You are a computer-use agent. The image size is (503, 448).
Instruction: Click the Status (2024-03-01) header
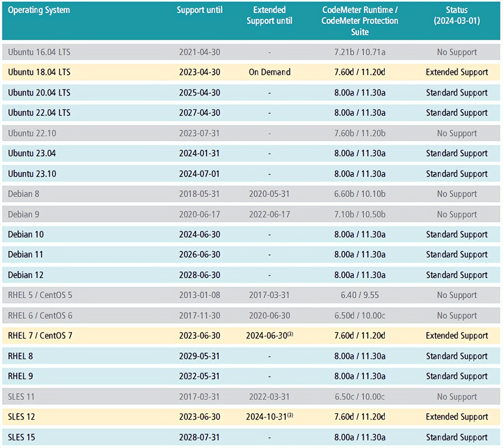(457, 15)
